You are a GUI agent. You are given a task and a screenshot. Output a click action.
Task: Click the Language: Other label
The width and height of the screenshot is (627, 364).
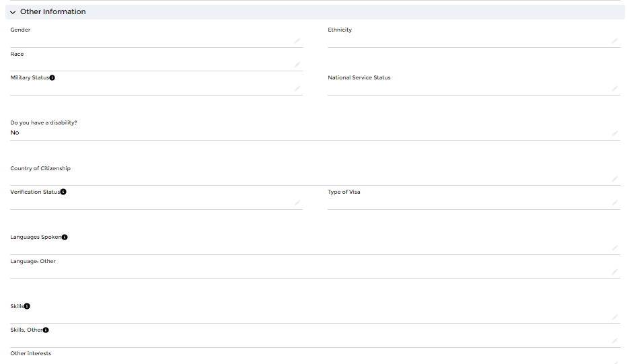coord(33,261)
